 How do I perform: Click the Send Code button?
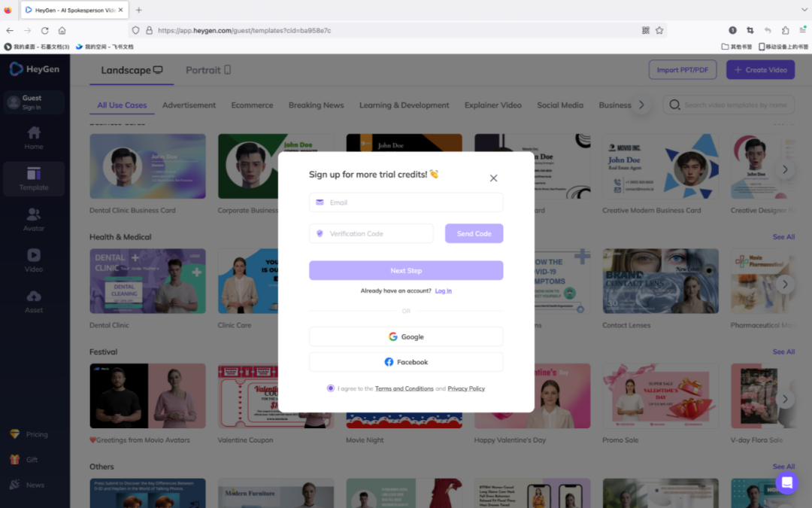tap(474, 233)
